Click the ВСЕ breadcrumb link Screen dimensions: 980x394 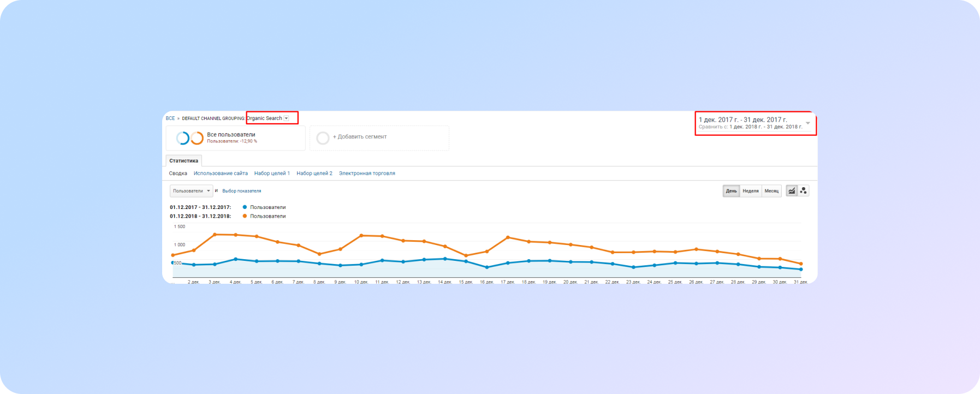[170, 118]
